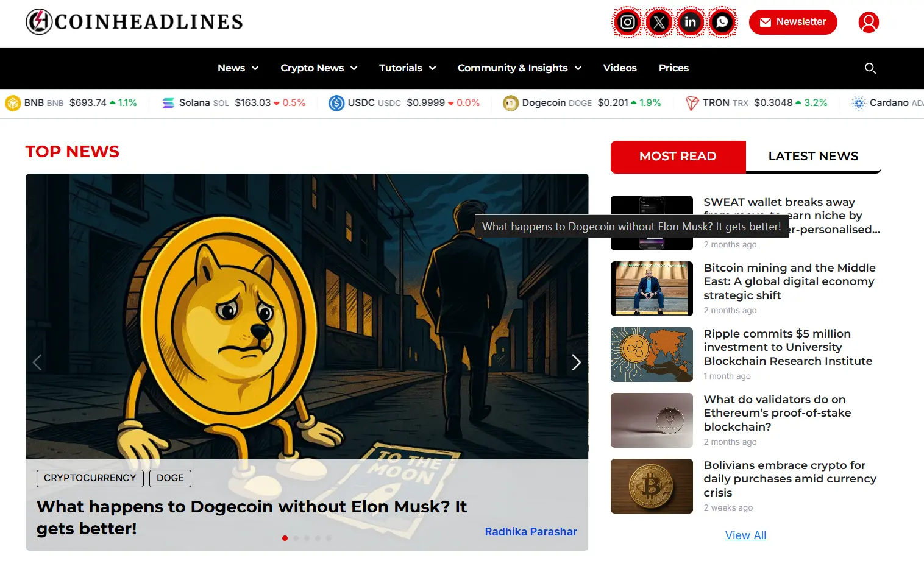The image size is (924, 569).
Task: Open author Radhika Parashar's page
Action: coord(531,532)
